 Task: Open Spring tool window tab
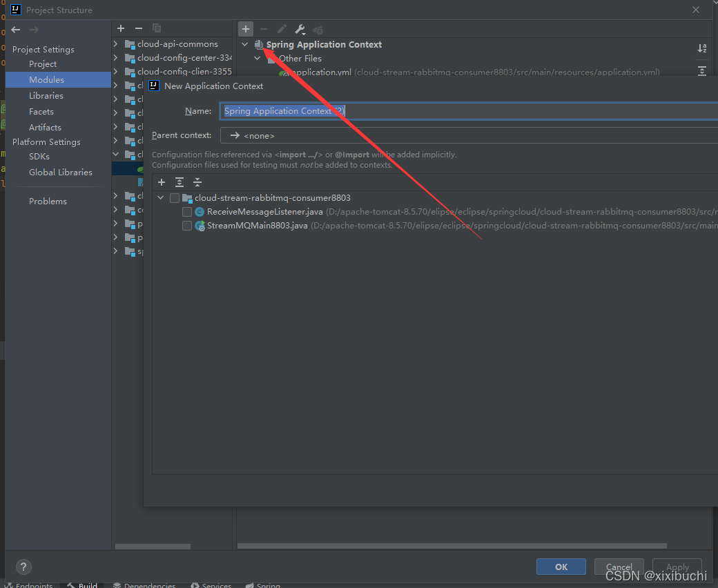(x=263, y=585)
